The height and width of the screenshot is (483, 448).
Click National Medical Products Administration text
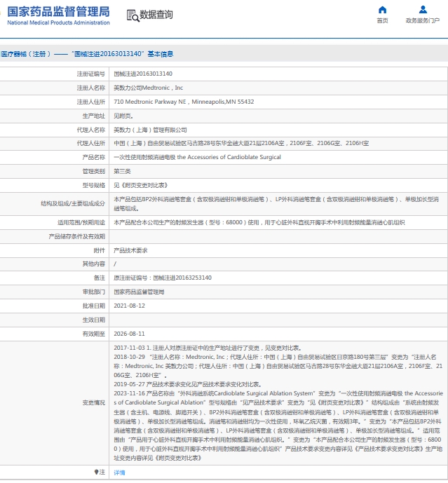(x=58, y=23)
